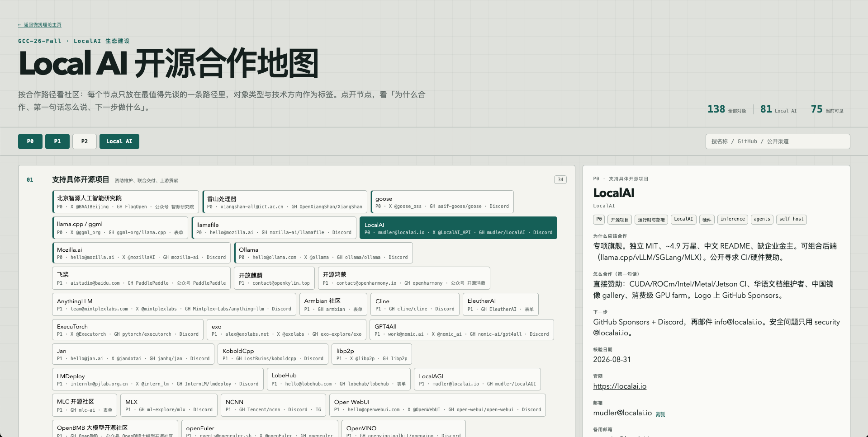Viewport: 868px width, 437px height.
Task: Select the Ollama node card
Action: point(323,253)
